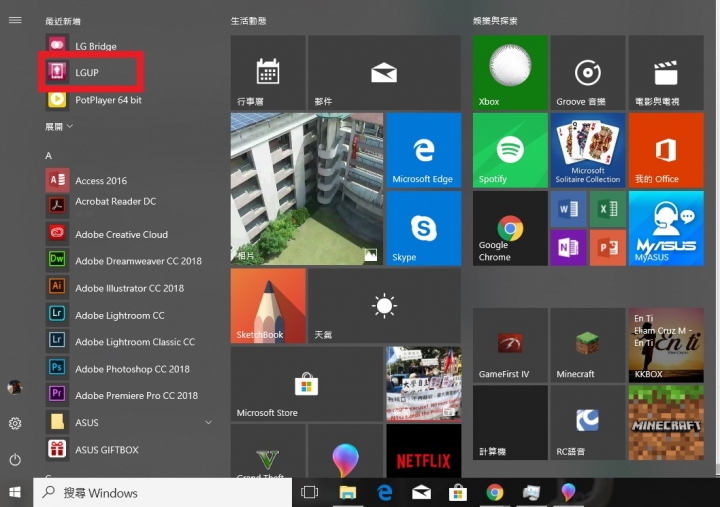Click the letter A section header

coord(49,156)
